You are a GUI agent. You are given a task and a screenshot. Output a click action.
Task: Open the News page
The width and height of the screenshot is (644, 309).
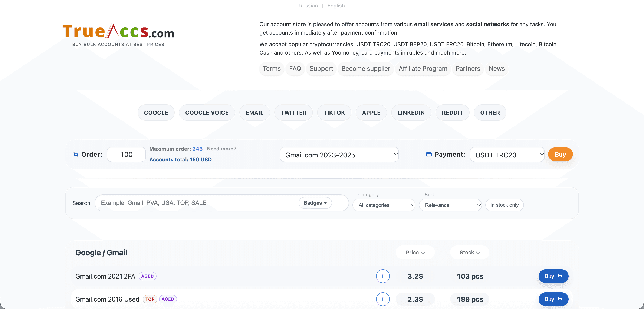click(x=496, y=69)
